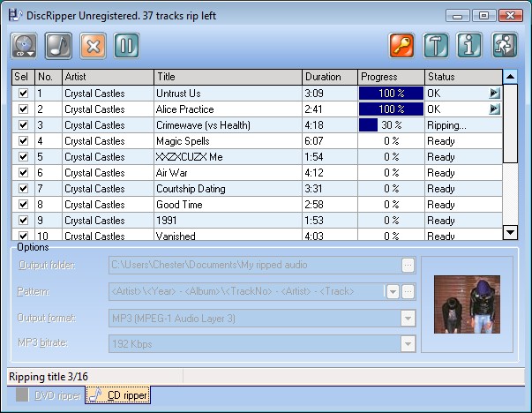
Task: Click the music note rip button
Action: [x=59, y=45]
